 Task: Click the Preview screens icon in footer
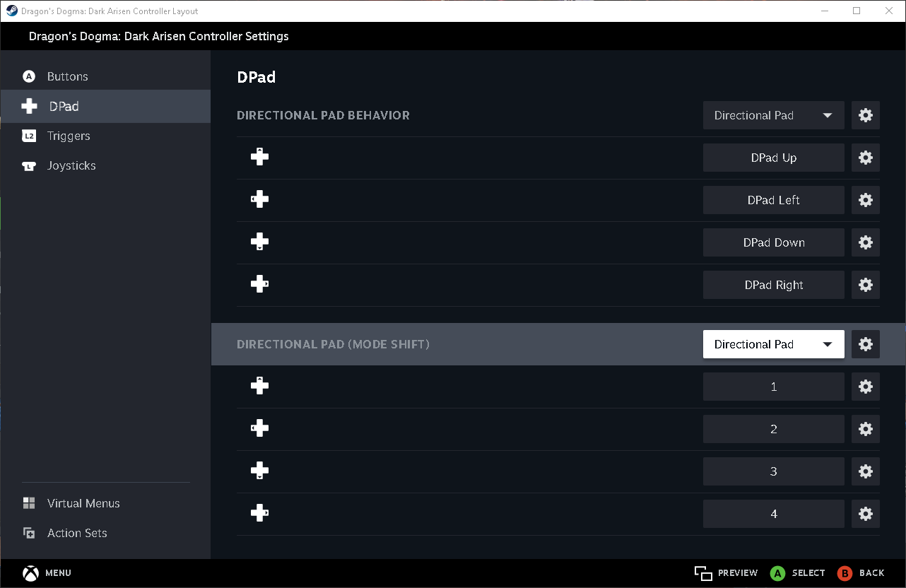point(702,573)
